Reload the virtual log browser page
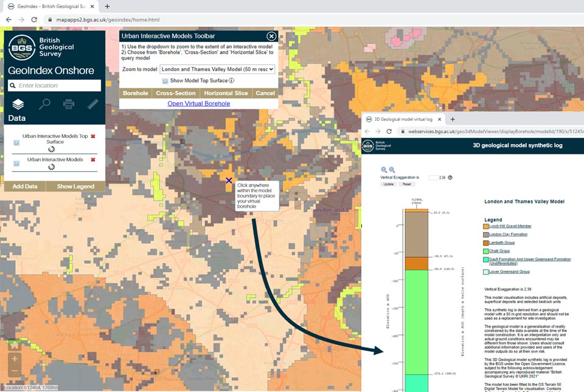Image resolution: width=584 pixels, height=392 pixels. point(389,131)
